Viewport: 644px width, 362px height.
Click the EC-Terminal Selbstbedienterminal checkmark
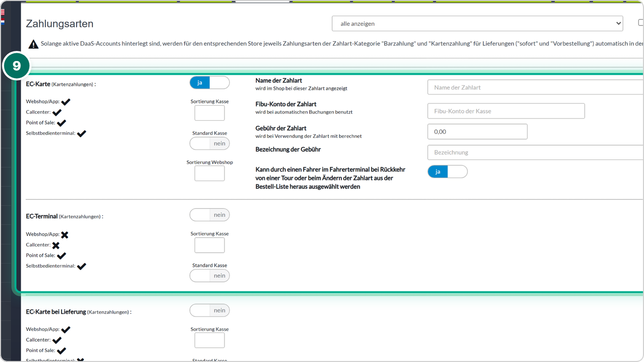(81, 266)
